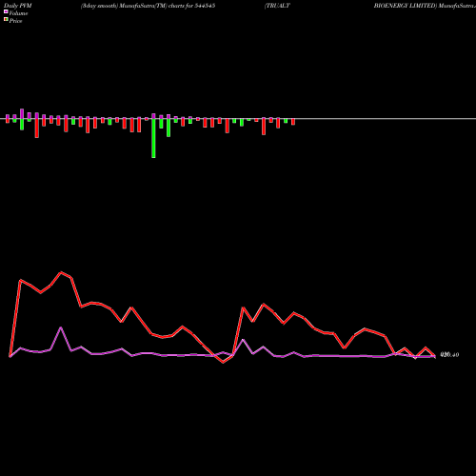Click the tallest green bar in the volume chart

point(153,138)
